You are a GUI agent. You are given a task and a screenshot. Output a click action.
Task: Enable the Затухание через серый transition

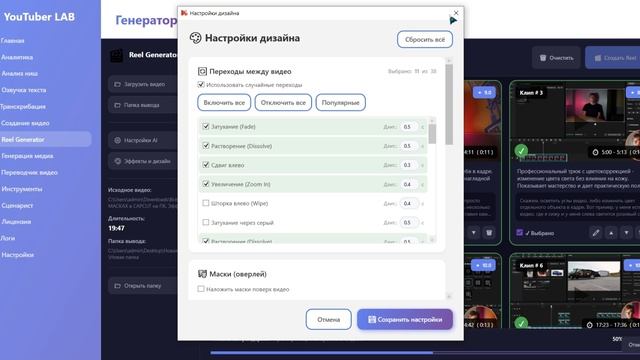(x=206, y=222)
